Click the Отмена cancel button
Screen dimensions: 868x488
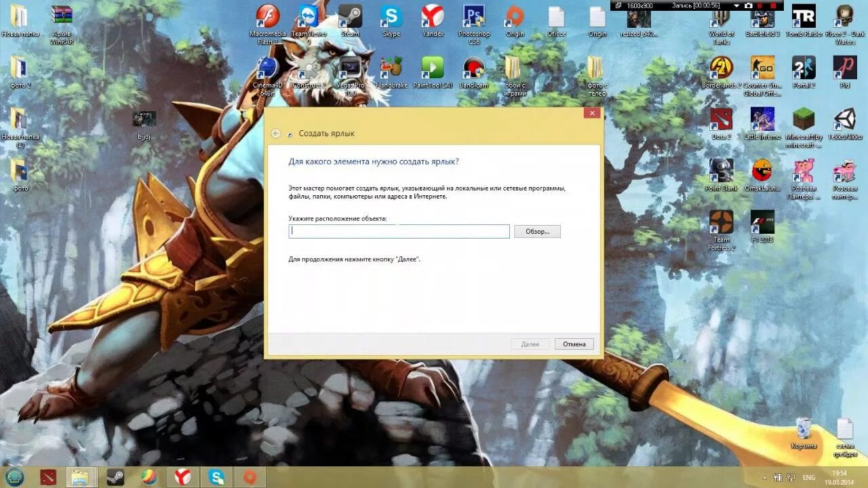(574, 344)
